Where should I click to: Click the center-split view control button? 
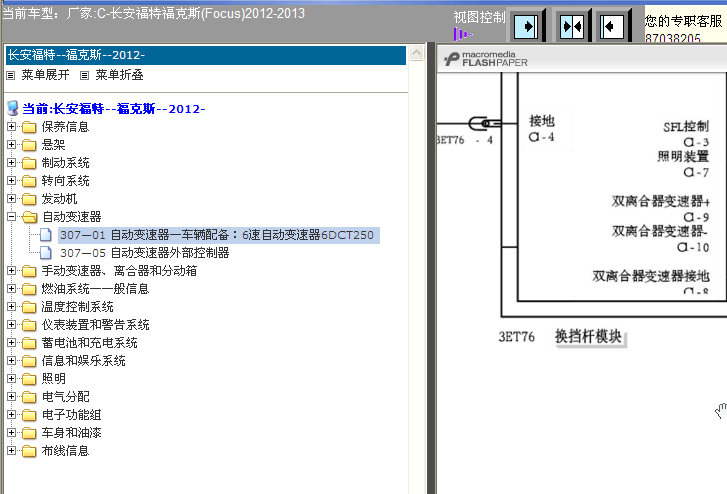(x=571, y=26)
